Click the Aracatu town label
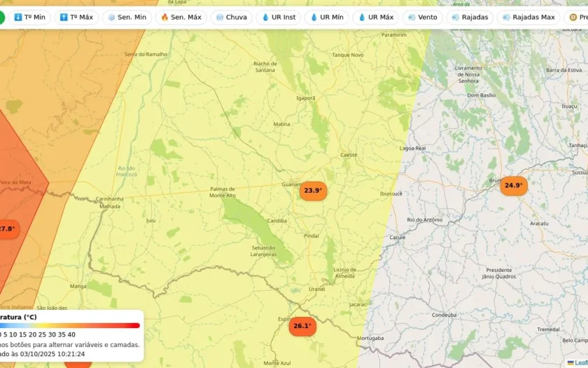The width and height of the screenshot is (588, 368). pos(539,224)
